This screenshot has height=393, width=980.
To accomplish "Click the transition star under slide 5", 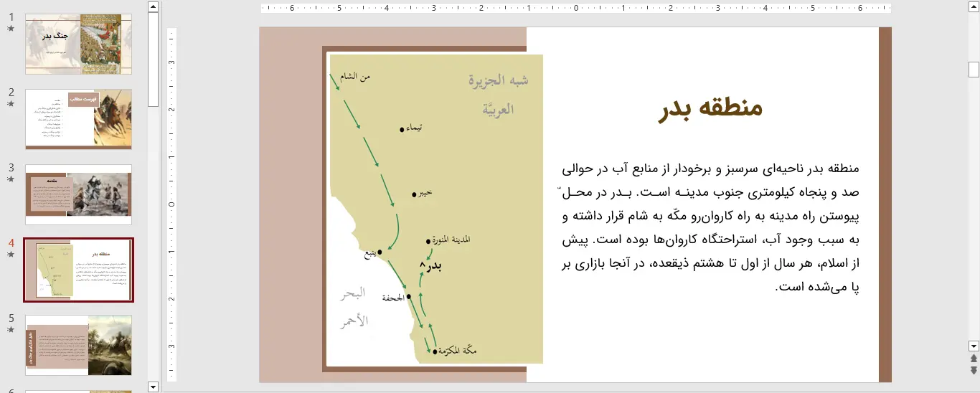I will (10, 330).
